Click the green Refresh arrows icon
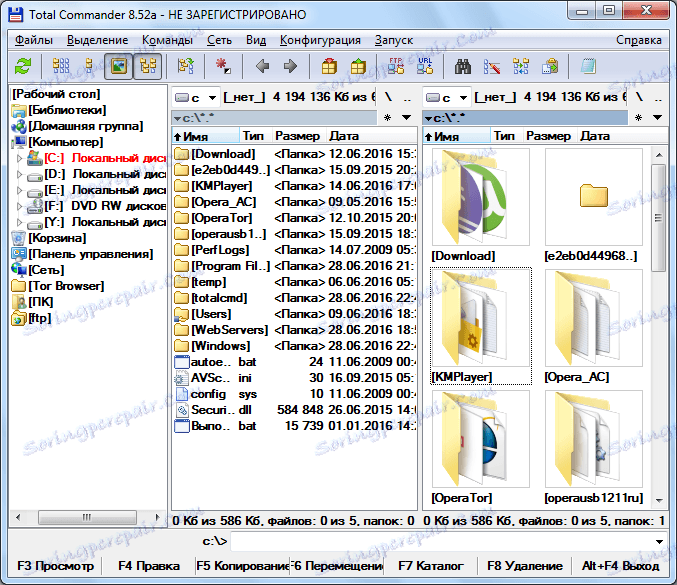This screenshot has width=677, height=585. click(23, 66)
